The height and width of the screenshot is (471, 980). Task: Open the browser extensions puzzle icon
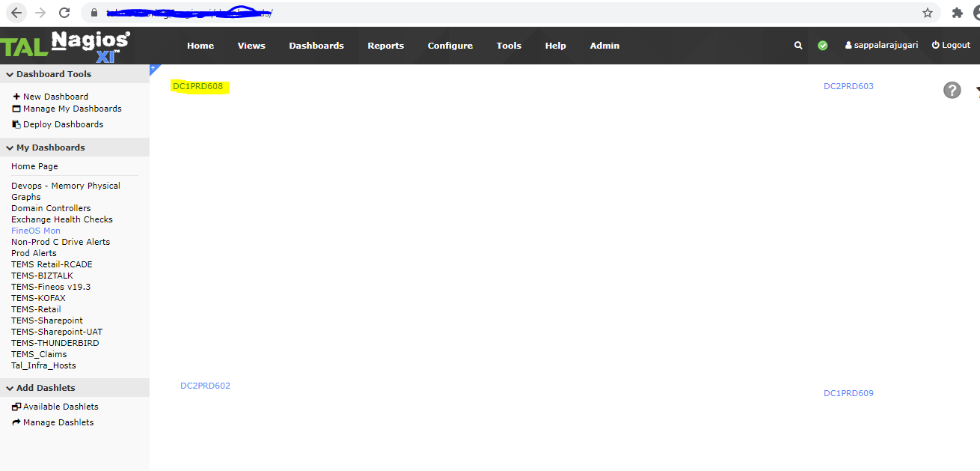coord(957,13)
